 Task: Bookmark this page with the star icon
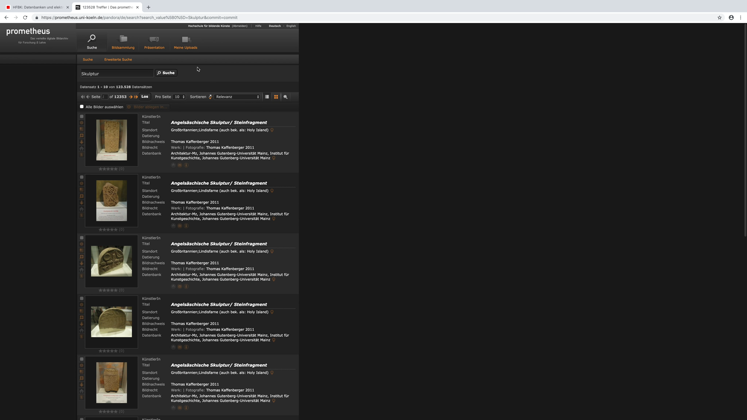pyautogui.click(x=719, y=17)
